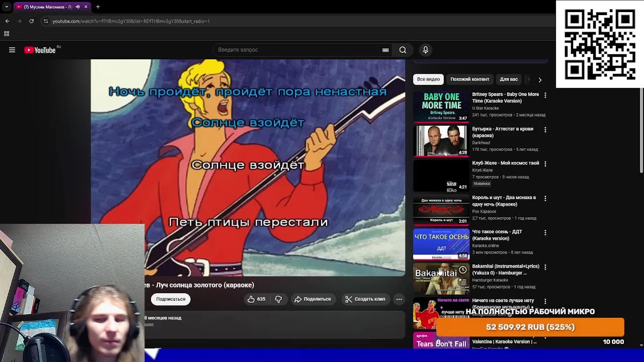Click the 'Рок Караоке' channel name
The image size is (644, 362).
[484, 212]
